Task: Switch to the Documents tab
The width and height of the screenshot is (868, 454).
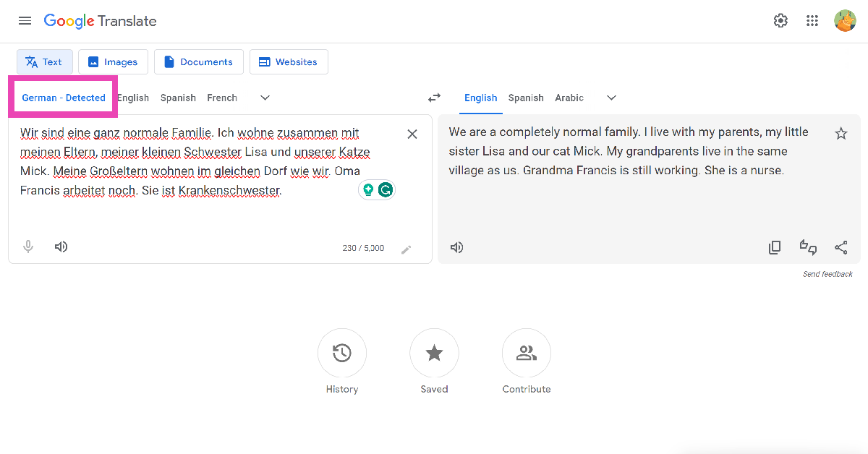Action: pos(198,62)
